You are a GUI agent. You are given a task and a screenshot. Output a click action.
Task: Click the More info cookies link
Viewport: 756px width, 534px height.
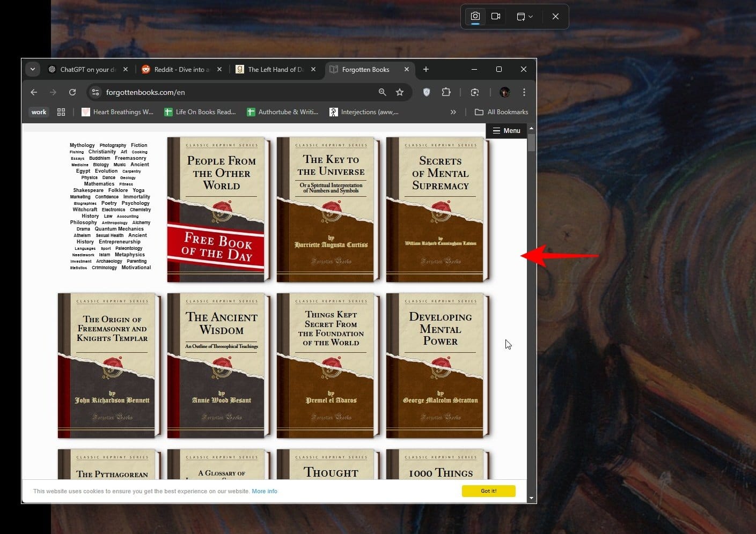point(265,491)
